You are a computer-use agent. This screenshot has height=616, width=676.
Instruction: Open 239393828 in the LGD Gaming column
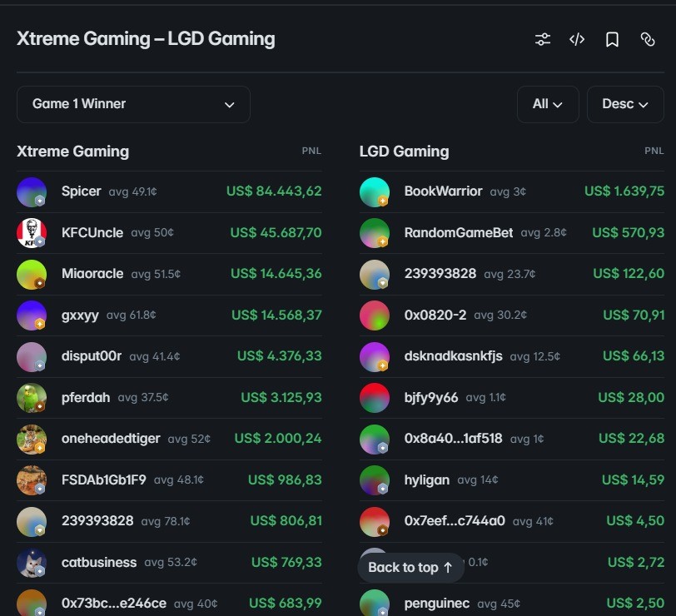440,274
